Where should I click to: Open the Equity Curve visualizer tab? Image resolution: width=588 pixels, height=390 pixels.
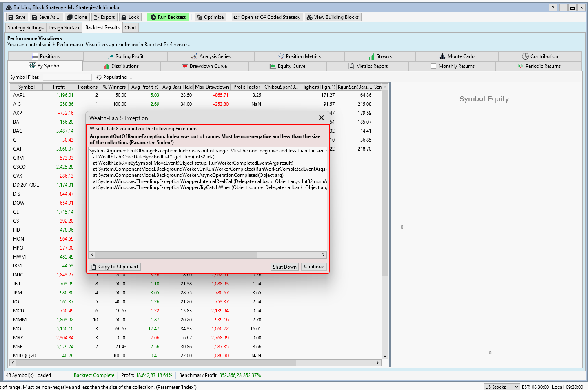pyautogui.click(x=287, y=66)
